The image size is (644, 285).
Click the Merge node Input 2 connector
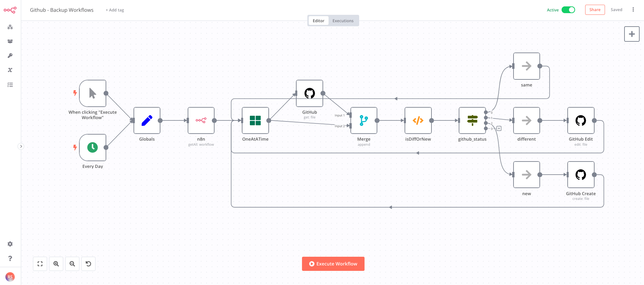pos(350,126)
